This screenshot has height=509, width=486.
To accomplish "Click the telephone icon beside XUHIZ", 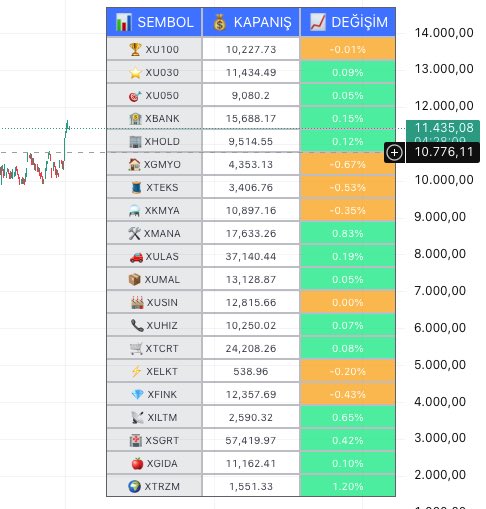I will point(137,325).
